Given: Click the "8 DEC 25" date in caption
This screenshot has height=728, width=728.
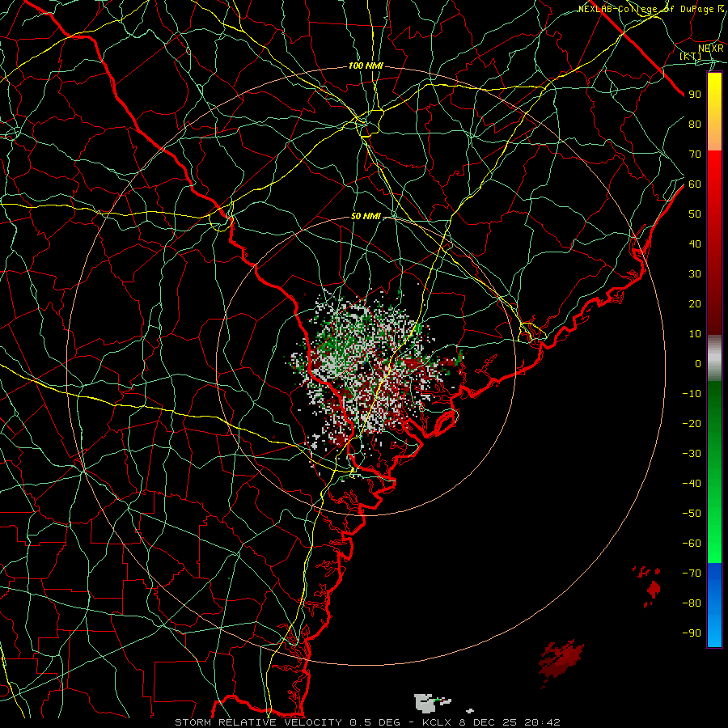Looking at the screenshot, I should coord(489,722).
